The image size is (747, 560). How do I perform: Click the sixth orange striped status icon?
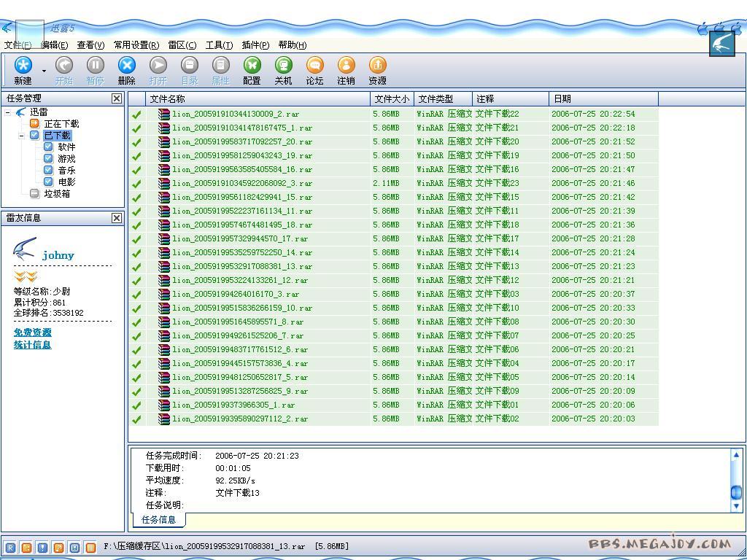click(90, 548)
